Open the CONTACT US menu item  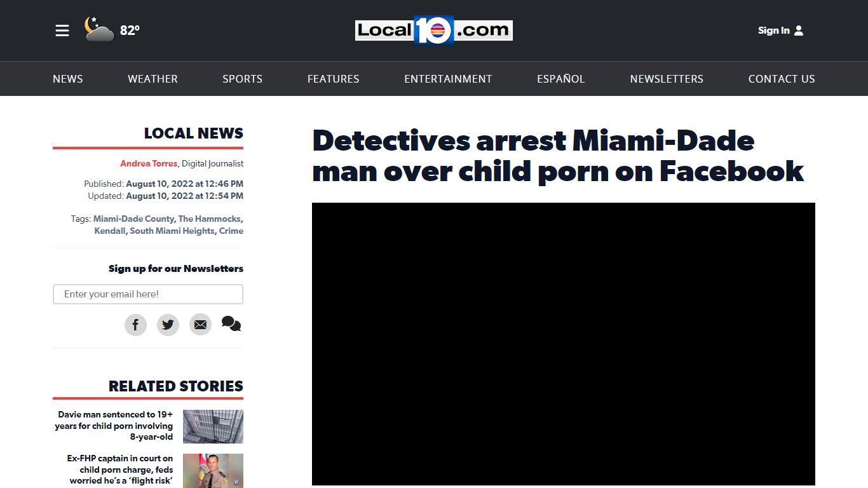[782, 79]
